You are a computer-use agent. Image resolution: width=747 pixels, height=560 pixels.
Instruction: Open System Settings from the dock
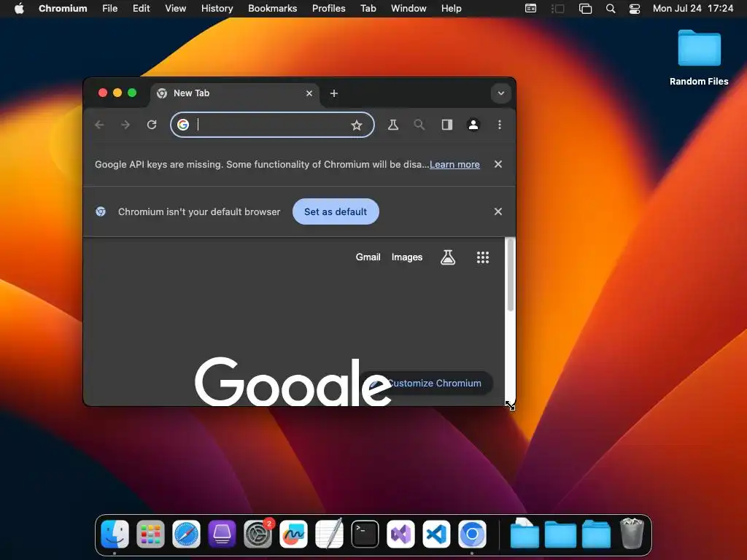click(258, 534)
